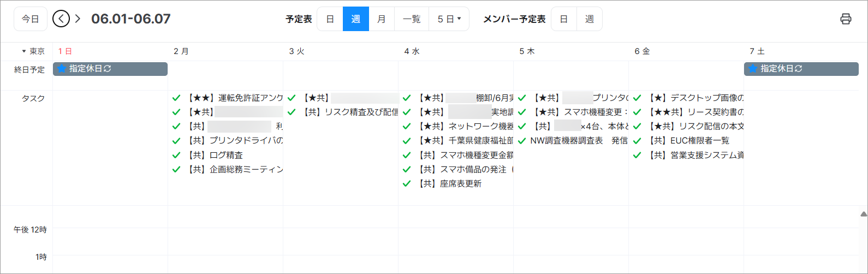Switch to 月 month view tab
Viewport: 868px width, 274px height.
(381, 19)
